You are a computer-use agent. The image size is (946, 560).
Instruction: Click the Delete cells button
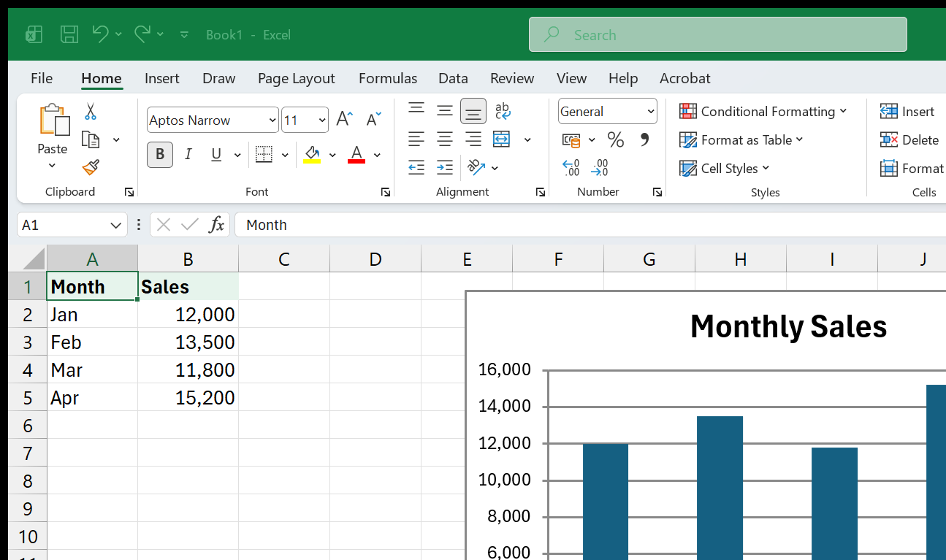[x=909, y=139]
